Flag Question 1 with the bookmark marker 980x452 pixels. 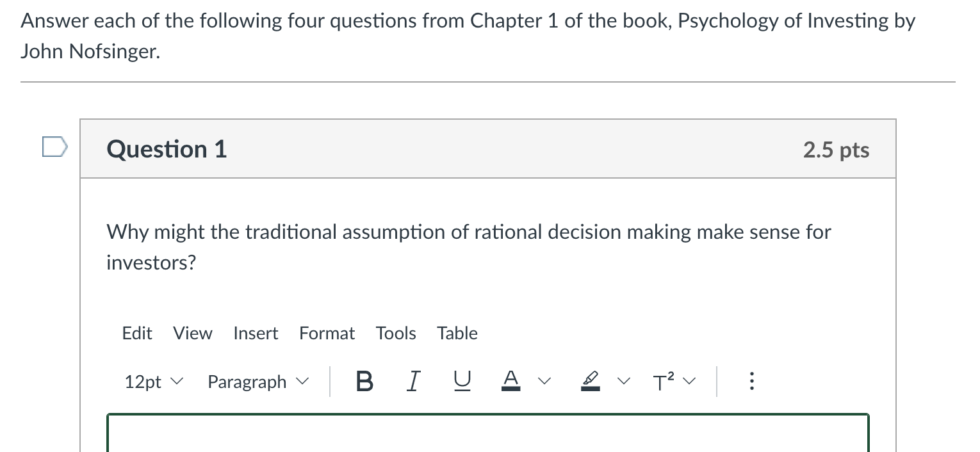pyautogui.click(x=54, y=147)
